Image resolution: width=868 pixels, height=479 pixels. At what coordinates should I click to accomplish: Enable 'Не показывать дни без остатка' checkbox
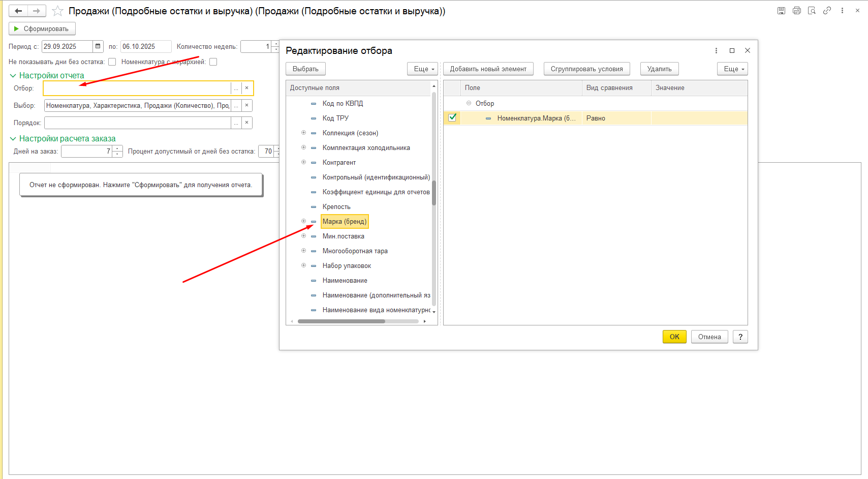[x=112, y=62]
